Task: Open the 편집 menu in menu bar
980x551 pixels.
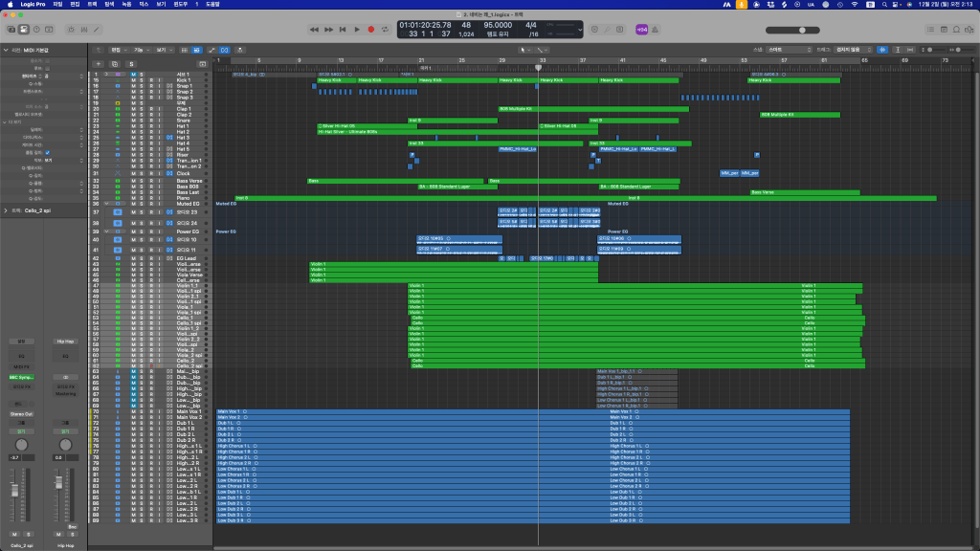Action: pos(73,5)
